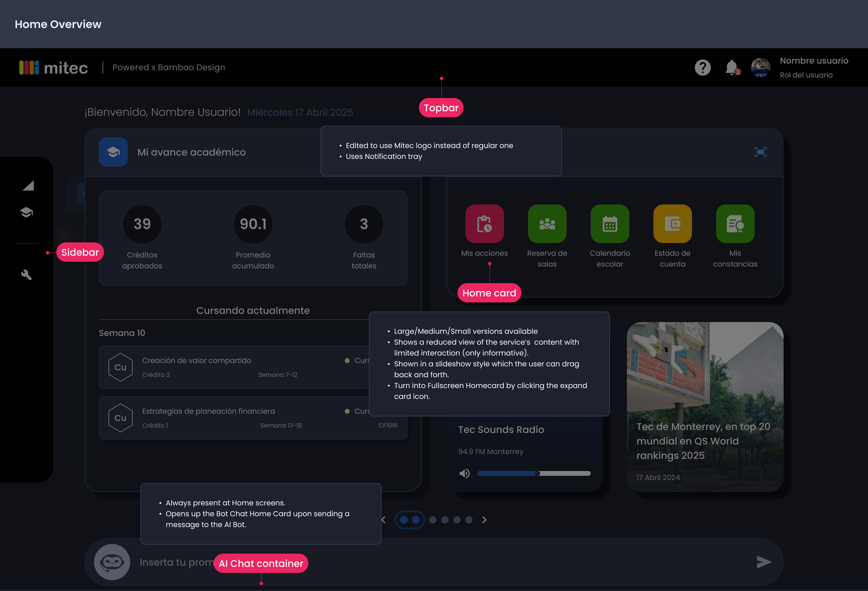This screenshot has height=591, width=868.
Task: Select the first highlighted pagination dot
Action: 404,520
